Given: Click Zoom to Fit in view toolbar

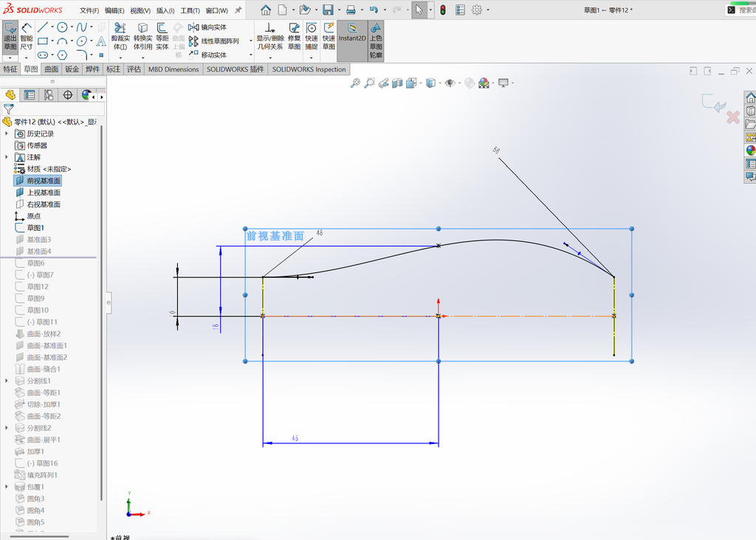Looking at the screenshot, I should coord(355,83).
